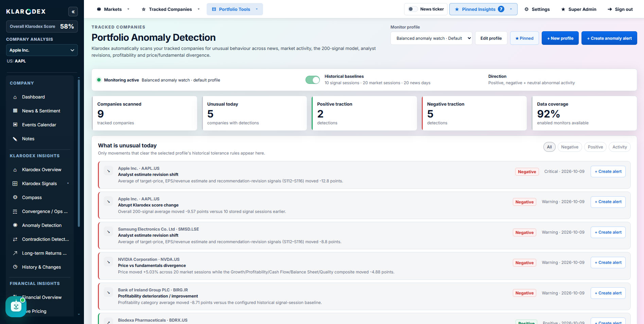
Task: Click the Dashboard home icon
Action: [15, 97]
